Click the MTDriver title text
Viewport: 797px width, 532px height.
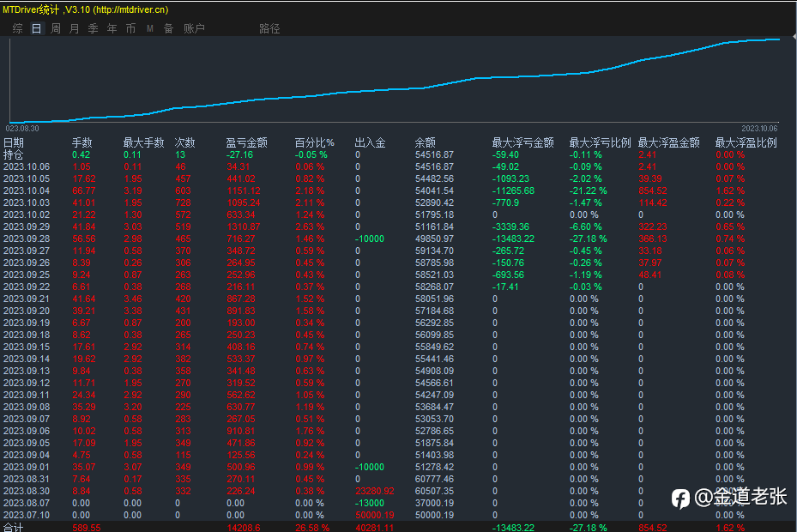coord(86,9)
